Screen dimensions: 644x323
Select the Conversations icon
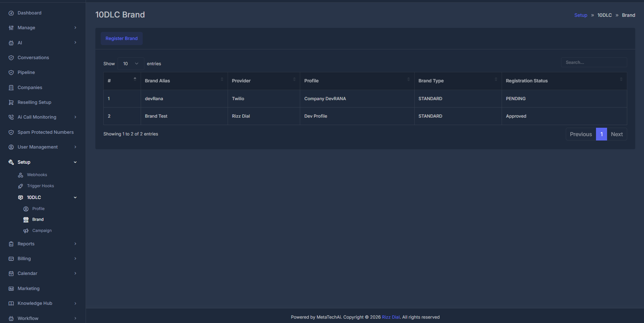tap(11, 57)
